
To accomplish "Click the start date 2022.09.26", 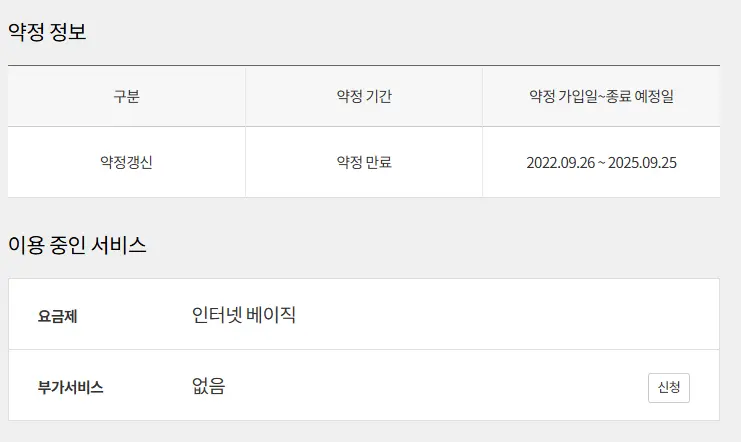I will click(560, 162).
